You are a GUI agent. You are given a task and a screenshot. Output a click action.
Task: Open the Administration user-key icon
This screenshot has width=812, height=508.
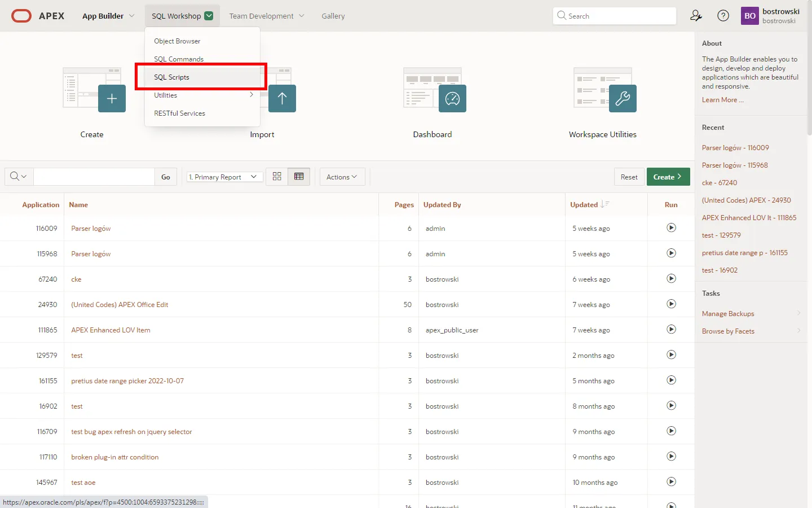tap(696, 16)
